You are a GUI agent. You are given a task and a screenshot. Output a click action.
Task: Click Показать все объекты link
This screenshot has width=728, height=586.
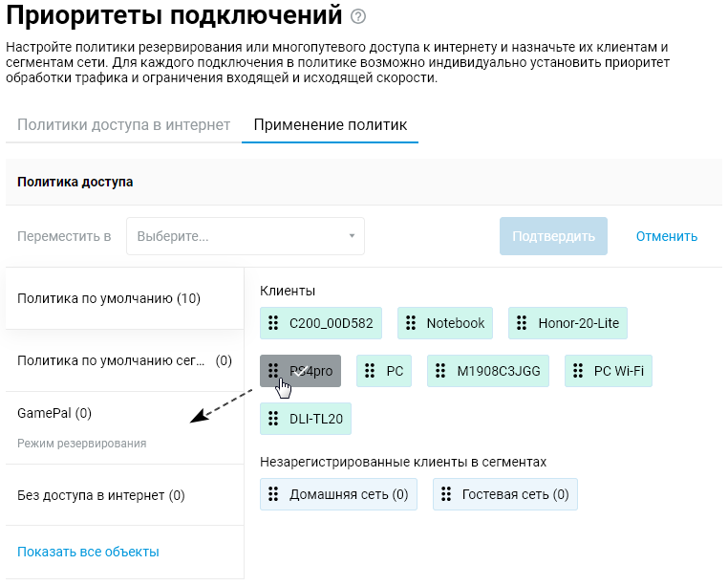(88, 552)
